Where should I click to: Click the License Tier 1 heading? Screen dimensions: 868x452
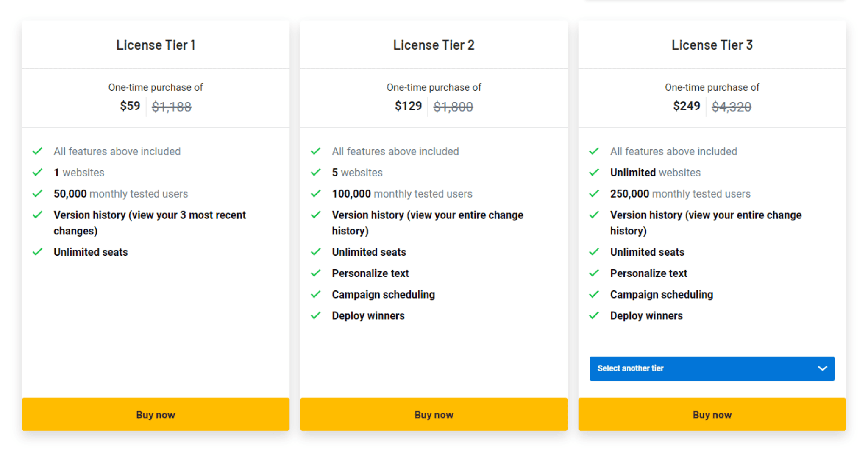click(156, 45)
